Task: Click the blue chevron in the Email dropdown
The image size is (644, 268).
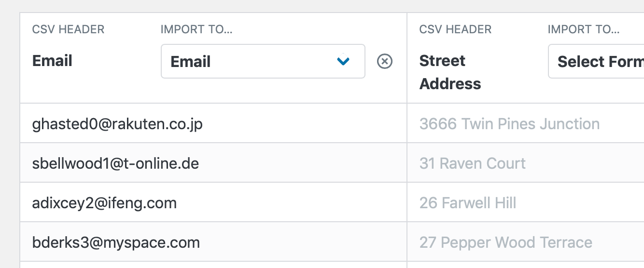Action: pyautogui.click(x=343, y=61)
